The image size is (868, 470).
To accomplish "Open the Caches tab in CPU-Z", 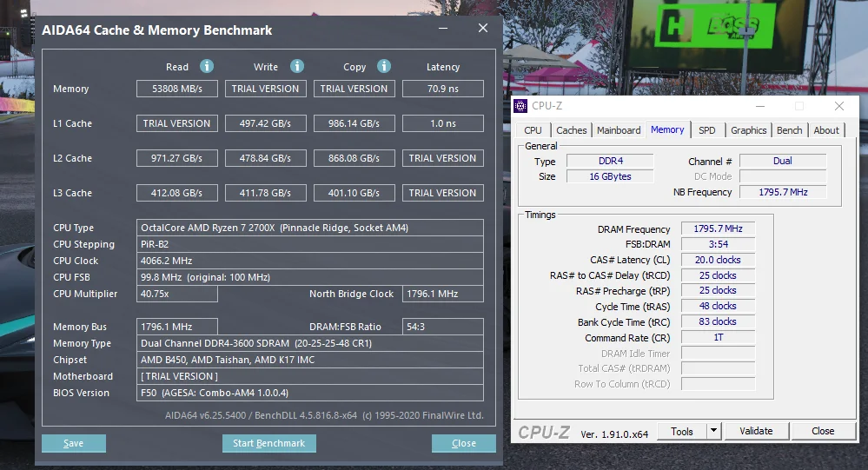I will (x=572, y=130).
